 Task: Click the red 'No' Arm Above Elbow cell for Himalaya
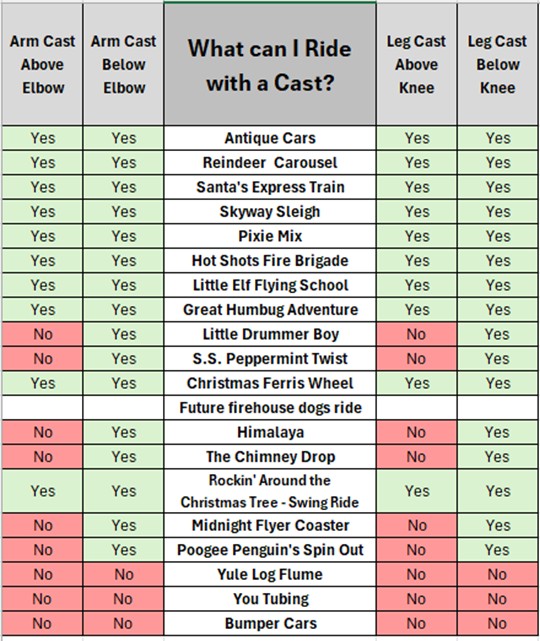click(x=43, y=433)
